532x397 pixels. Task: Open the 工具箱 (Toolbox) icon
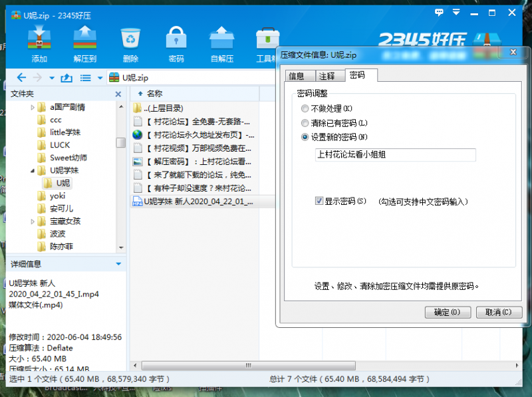267,39
